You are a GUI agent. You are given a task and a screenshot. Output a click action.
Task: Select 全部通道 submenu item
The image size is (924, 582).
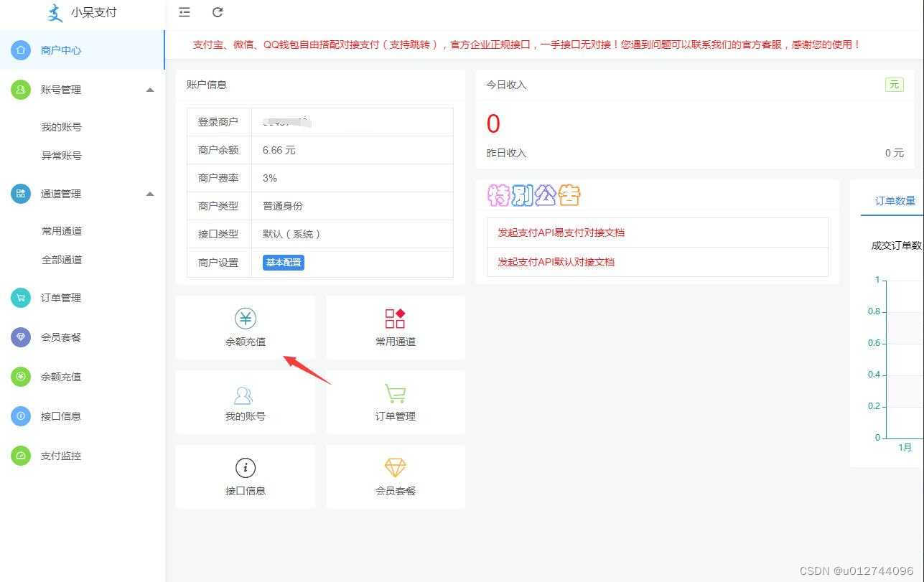pyautogui.click(x=62, y=260)
